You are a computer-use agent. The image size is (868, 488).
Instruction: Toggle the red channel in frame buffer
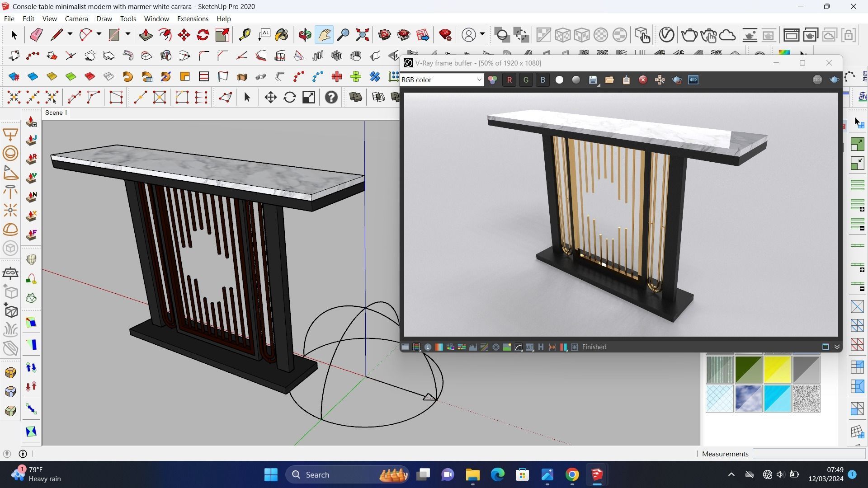pos(509,80)
